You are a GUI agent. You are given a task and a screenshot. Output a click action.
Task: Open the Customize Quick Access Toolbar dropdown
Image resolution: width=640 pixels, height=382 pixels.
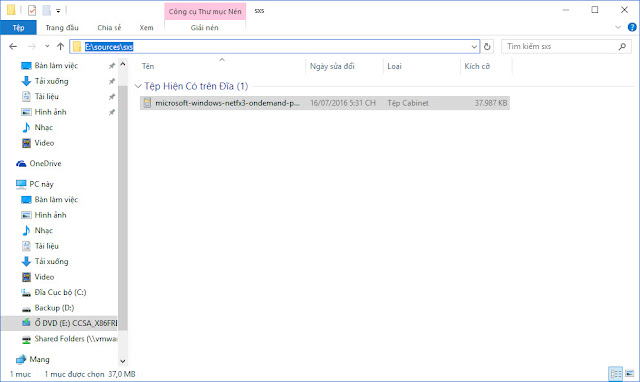coord(58,11)
